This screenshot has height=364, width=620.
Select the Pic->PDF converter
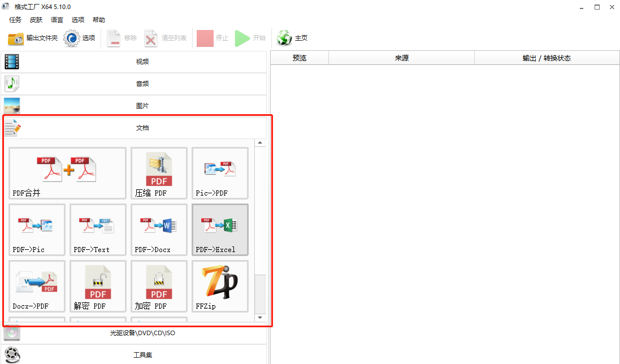click(220, 173)
